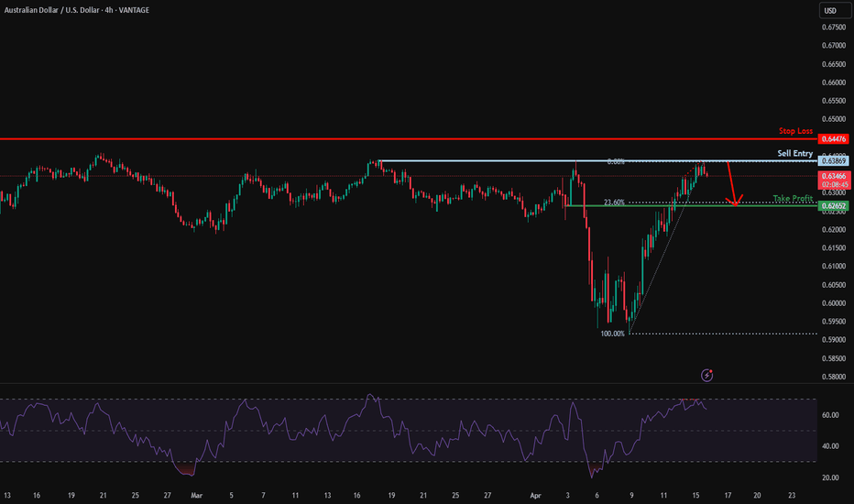
Task: Click the lightning bolt alert icon
Action: pos(707,375)
